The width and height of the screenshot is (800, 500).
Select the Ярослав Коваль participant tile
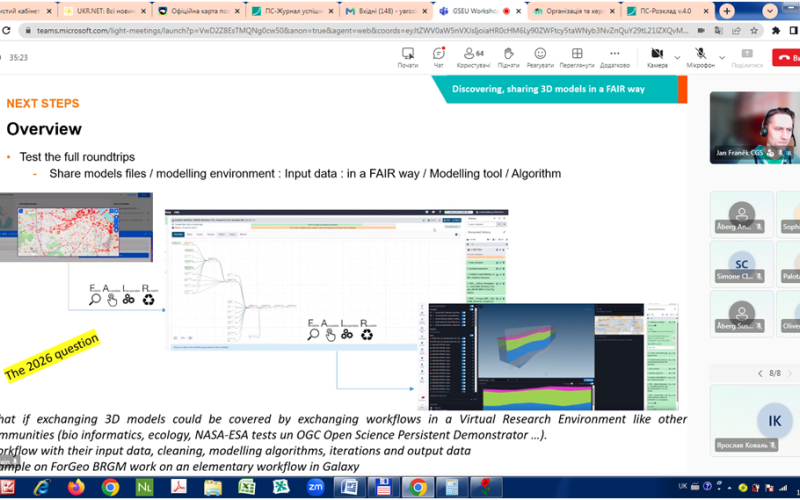pyautogui.click(x=755, y=420)
